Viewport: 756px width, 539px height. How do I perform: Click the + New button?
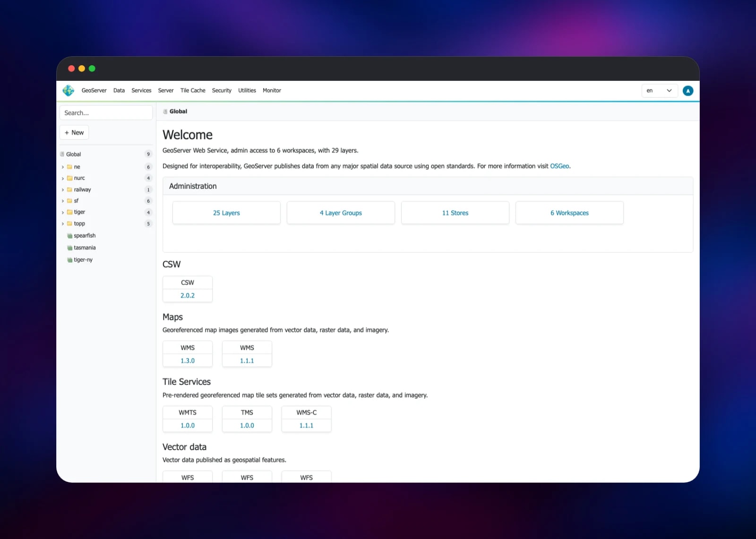tap(74, 133)
